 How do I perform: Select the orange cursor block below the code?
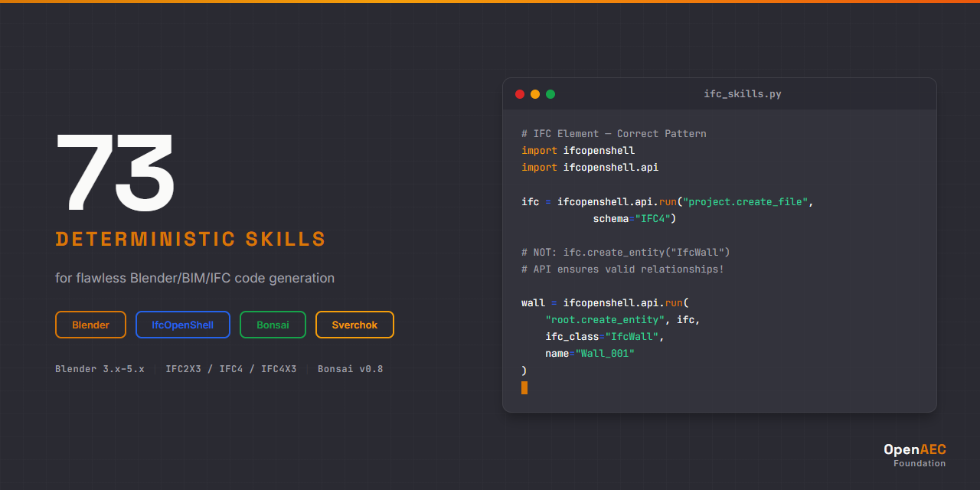pyautogui.click(x=524, y=387)
